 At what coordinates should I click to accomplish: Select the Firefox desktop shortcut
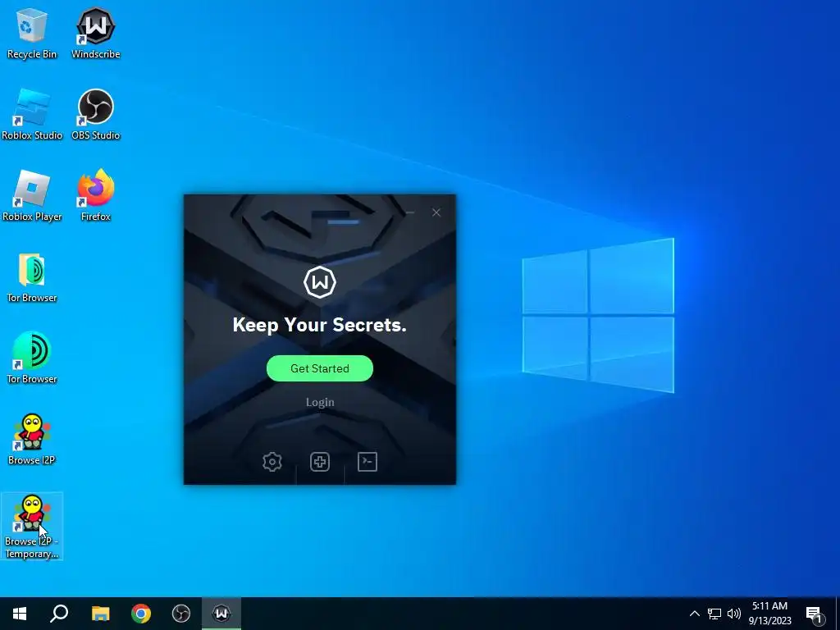(x=96, y=196)
